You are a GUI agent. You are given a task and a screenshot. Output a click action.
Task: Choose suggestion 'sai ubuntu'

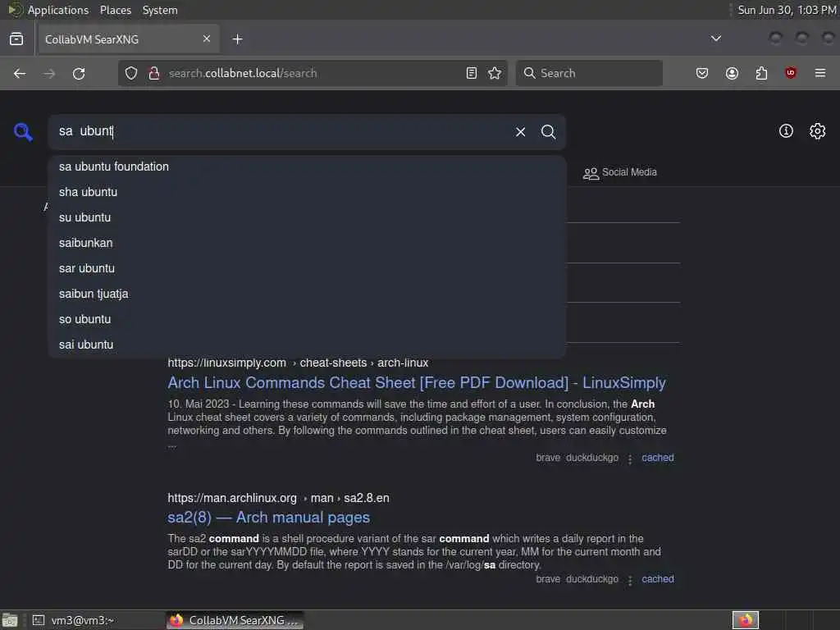(x=307, y=345)
